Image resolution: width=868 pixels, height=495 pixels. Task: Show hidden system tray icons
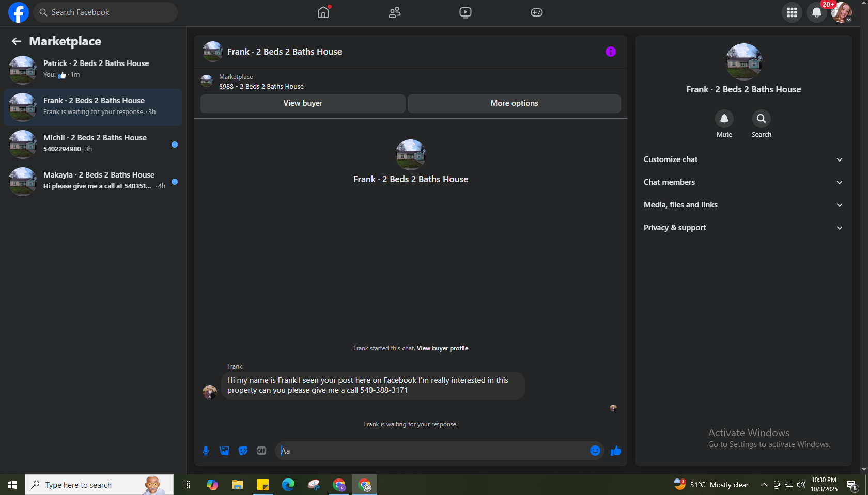click(764, 485)
